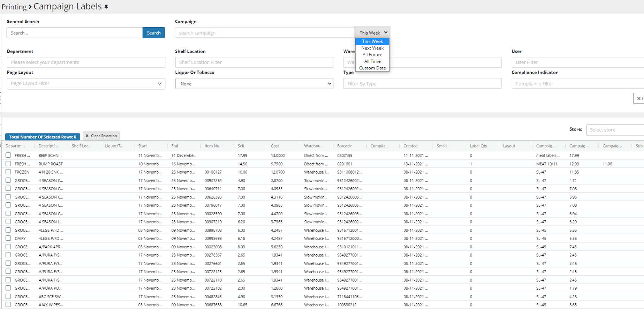Click the Shelf Location Filter field
This screenshot has width=644, height=309.
[x=254, y=62]
